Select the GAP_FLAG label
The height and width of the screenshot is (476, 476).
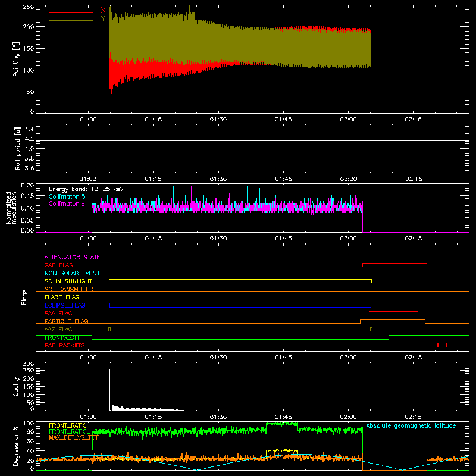coord(58,265)
